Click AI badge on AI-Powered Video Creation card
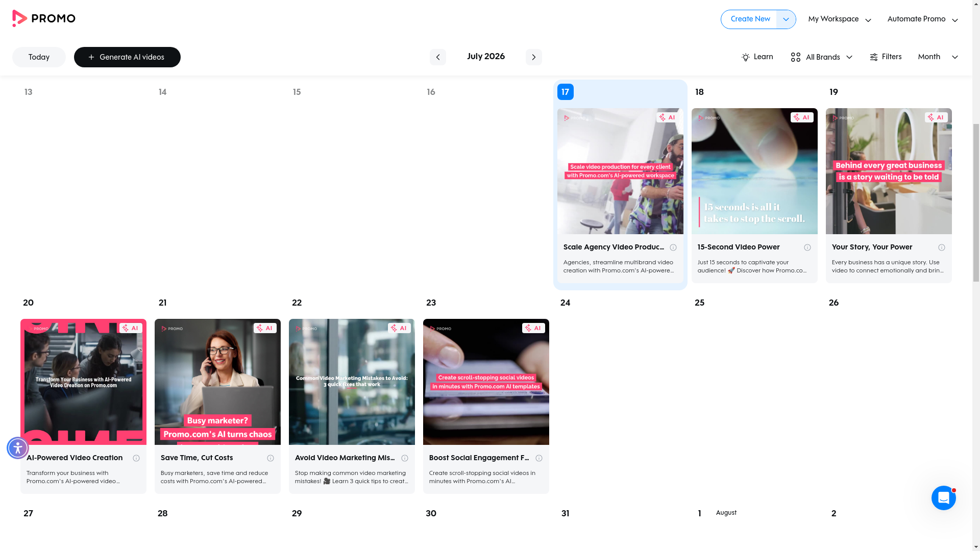This screenshot has width=980, height=551. point(131,328)
